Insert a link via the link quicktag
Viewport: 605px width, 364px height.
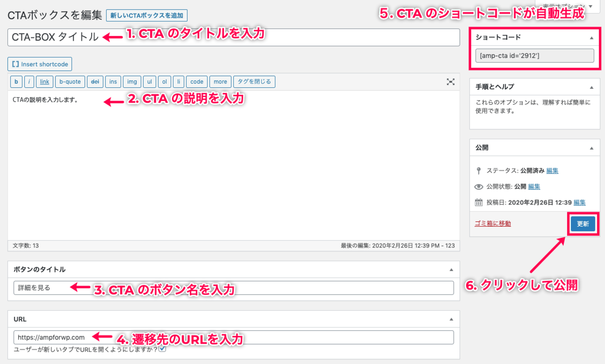(44, 82)
